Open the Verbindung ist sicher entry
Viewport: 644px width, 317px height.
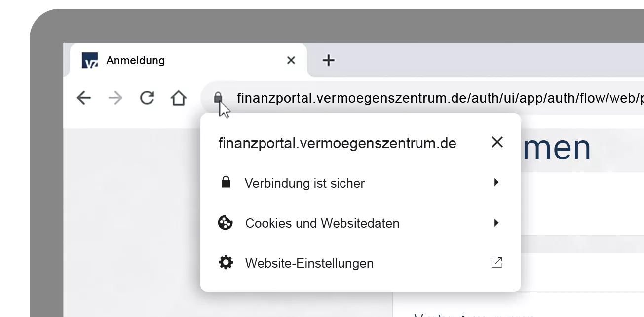coord(361,183)
